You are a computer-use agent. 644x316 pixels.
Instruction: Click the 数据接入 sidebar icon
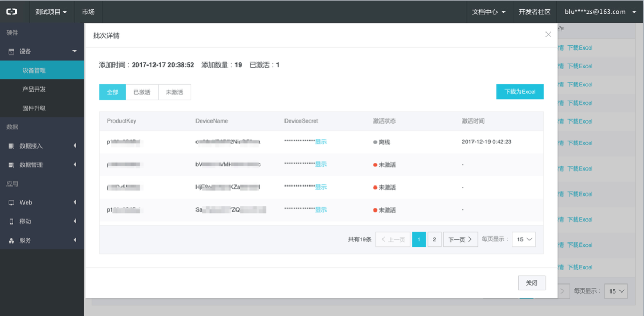point(11,146)
